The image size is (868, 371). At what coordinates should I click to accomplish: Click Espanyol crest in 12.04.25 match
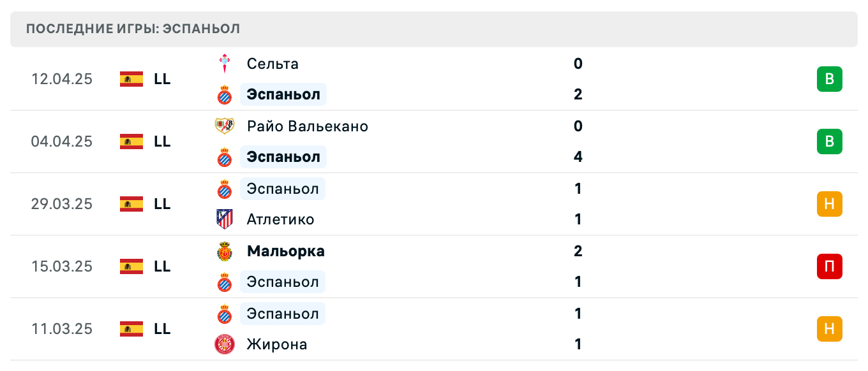tap(224, 94)
